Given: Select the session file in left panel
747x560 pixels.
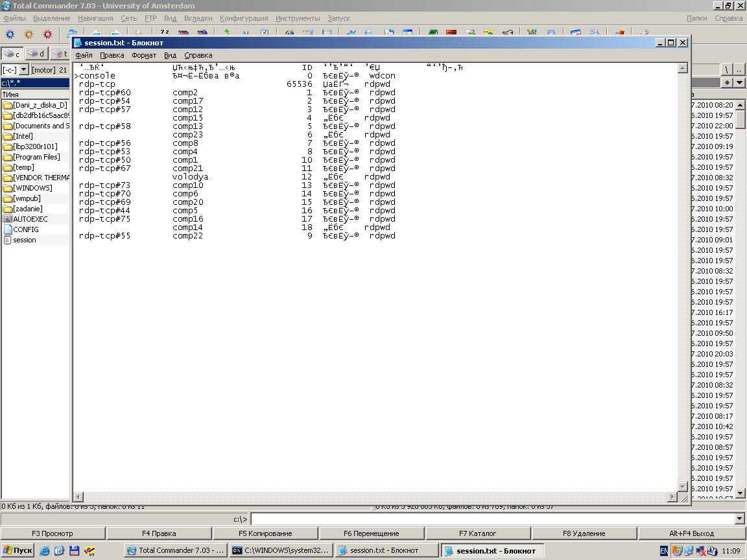Looking at the screenshot, I should (24, 240).
